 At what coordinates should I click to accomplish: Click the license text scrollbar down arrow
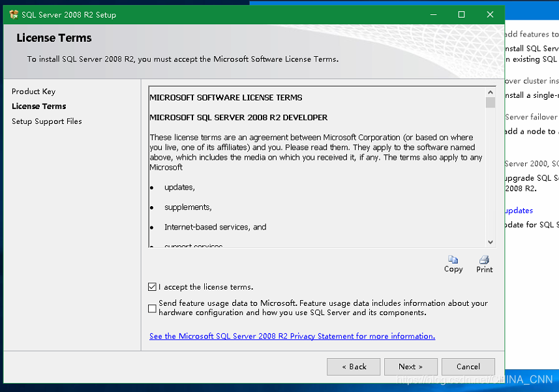(491, 242)
